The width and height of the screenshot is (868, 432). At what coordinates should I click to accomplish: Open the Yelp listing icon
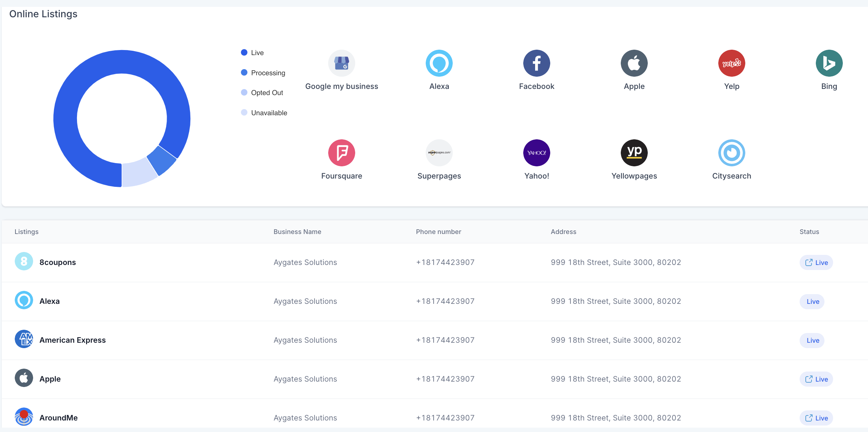click(732, 63)
